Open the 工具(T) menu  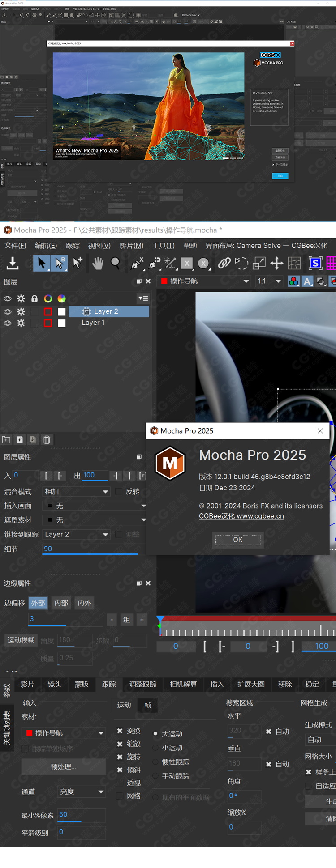164,246
